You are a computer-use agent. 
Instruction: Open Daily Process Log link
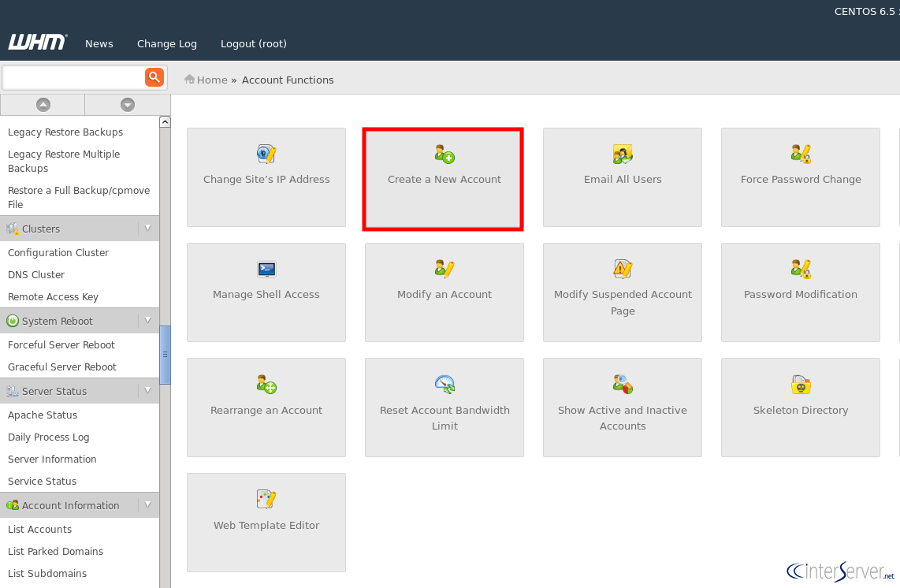[48, 437]
